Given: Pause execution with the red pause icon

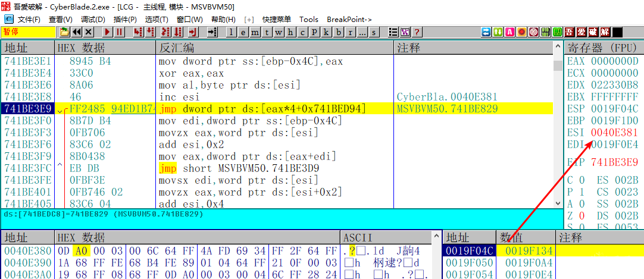Looking at the screenshot, I should (119, 32).
